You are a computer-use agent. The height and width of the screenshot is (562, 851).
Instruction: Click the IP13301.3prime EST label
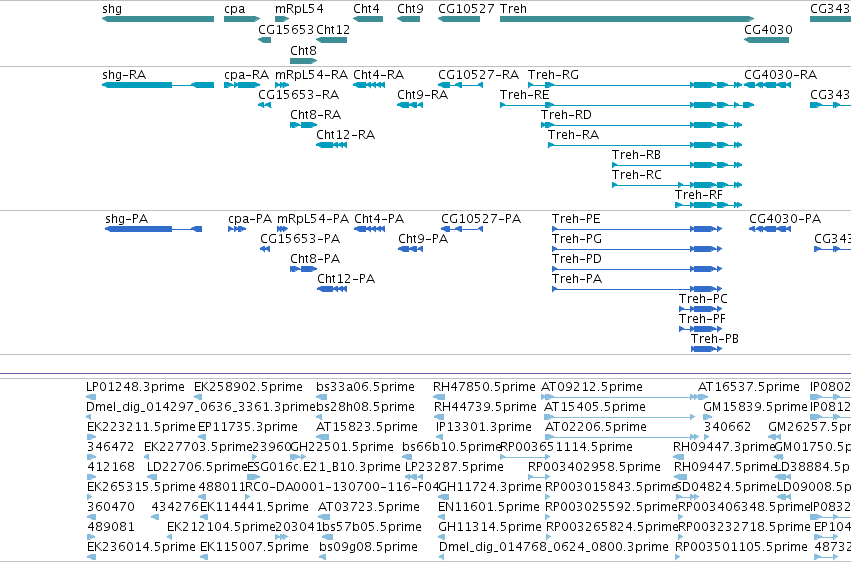(484, 427)
